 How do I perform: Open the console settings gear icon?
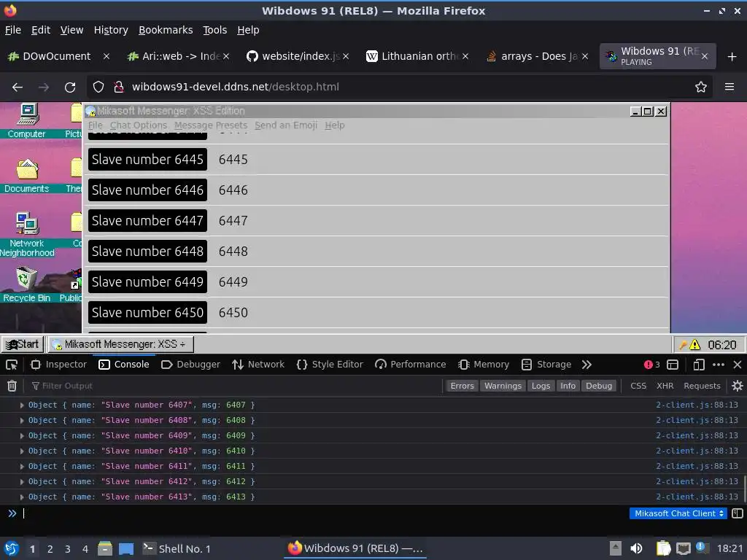click(737, 386)
